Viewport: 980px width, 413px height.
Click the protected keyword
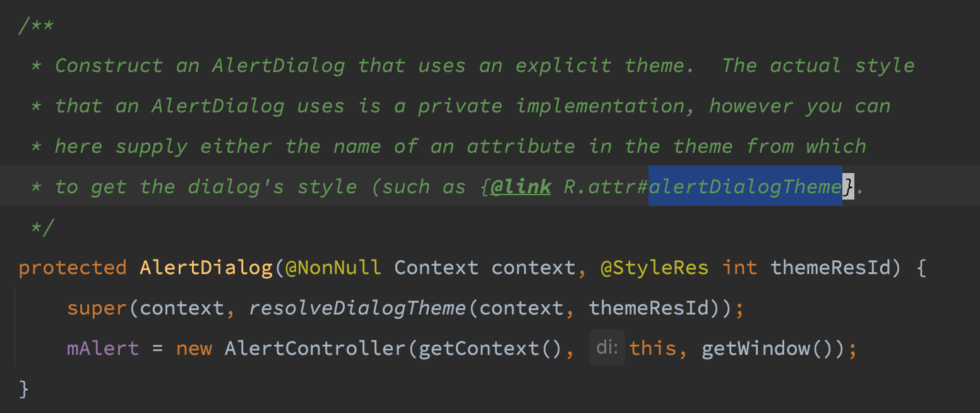(x=73, y=268)
